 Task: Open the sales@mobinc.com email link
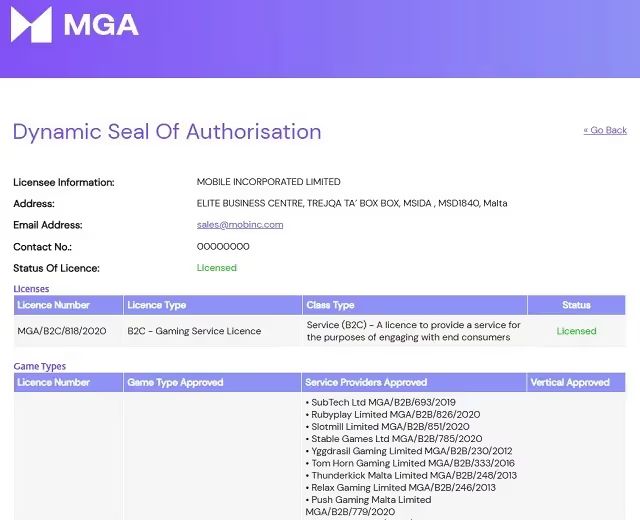click(x=240, y=225)
